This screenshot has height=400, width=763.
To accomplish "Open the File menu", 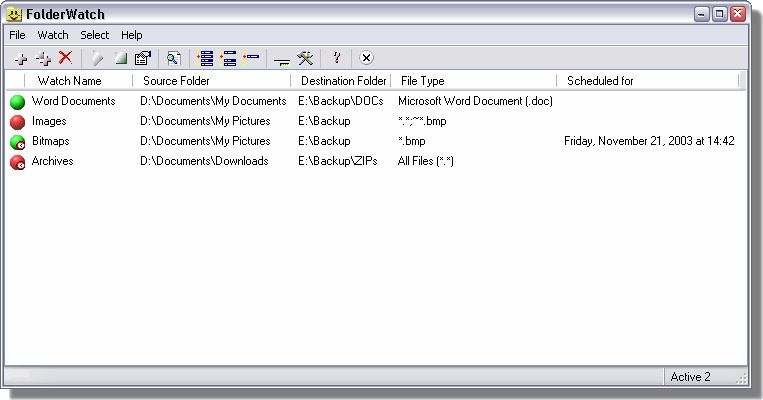I will (x=17, y=35).
